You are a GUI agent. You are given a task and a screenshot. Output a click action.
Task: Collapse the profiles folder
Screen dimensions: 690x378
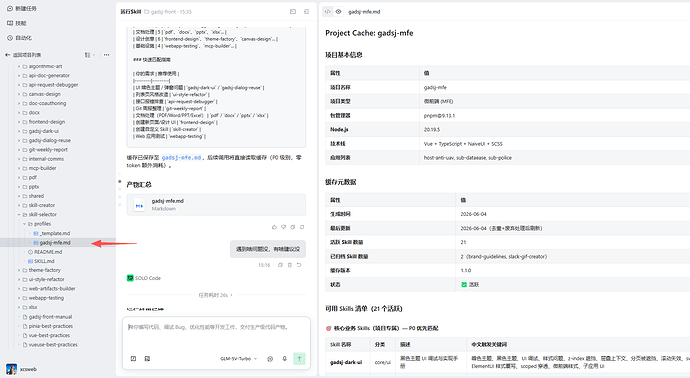click(x=24, y=224)
